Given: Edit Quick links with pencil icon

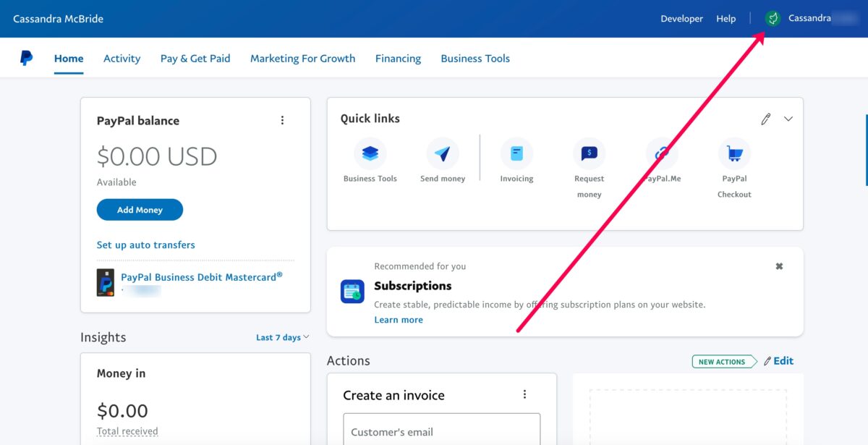Looking at the screenshot, I should (x=765, y=119).
